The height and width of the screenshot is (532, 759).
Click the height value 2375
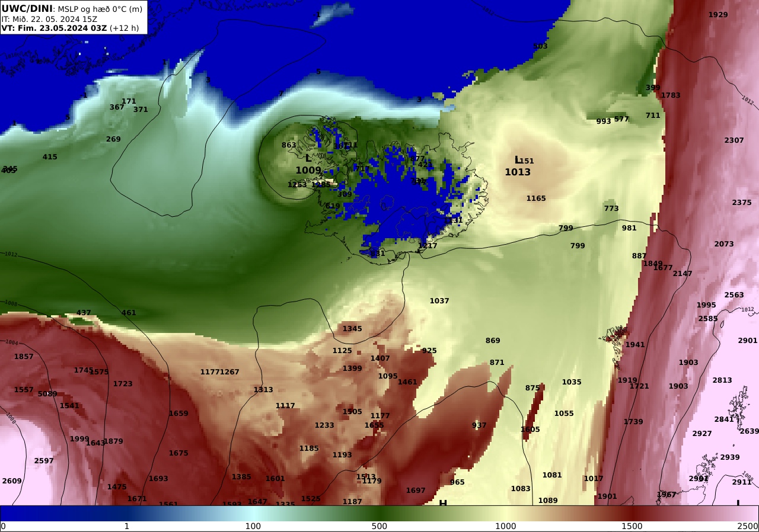[x=742, y=203]
